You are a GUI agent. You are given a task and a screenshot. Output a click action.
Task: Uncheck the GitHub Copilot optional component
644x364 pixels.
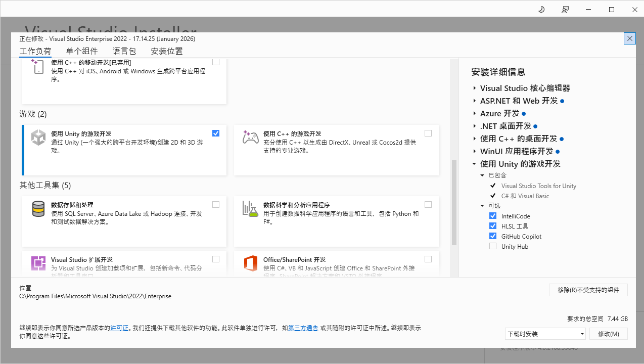click(x=493, y=236)
